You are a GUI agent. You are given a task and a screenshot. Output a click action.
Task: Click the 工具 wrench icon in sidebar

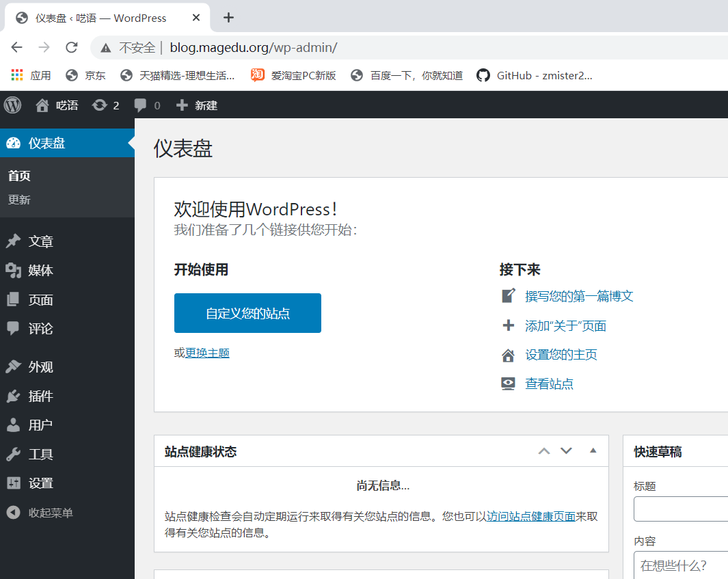[x=14, y=454]
